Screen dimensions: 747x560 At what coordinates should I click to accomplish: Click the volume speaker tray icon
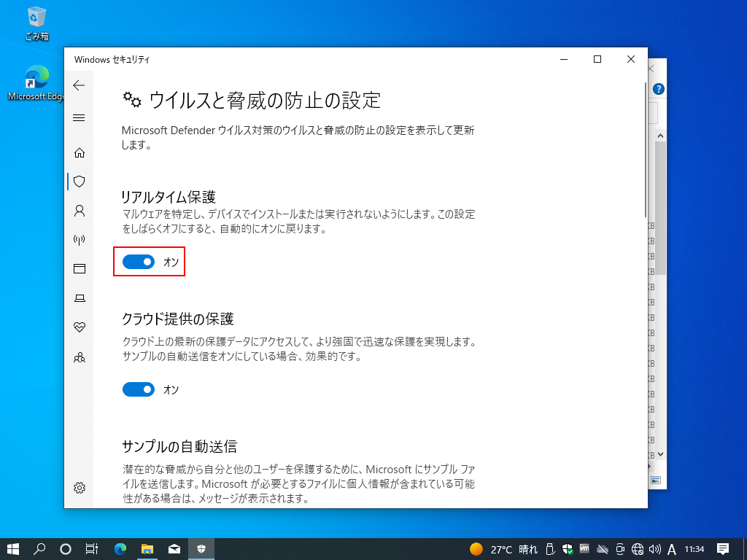click(x=655, y=549)
